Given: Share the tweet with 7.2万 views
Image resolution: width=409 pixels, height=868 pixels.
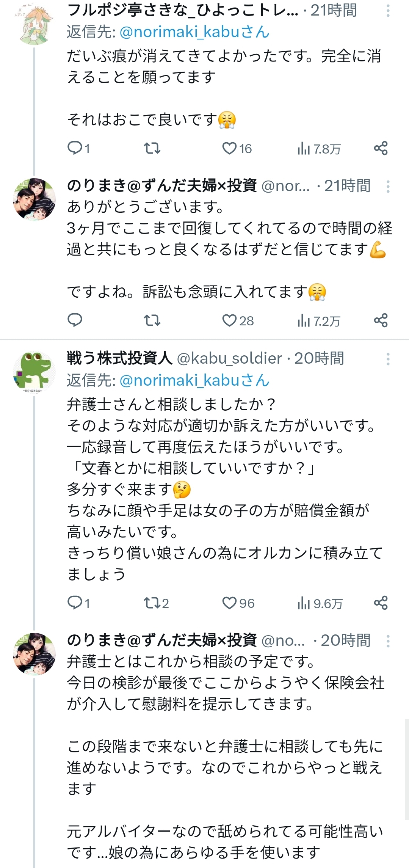Looking at the screenshot, I should coord(381,321).
